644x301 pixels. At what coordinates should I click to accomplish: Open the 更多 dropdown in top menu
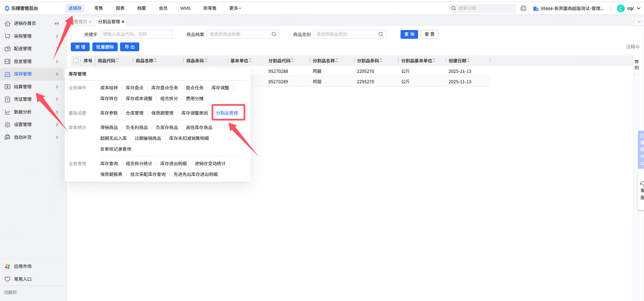235,8
